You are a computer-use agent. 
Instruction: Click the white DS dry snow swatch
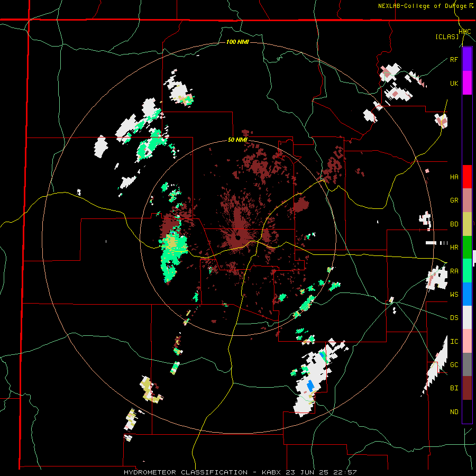pyautogui.click(x=467, y=317)
